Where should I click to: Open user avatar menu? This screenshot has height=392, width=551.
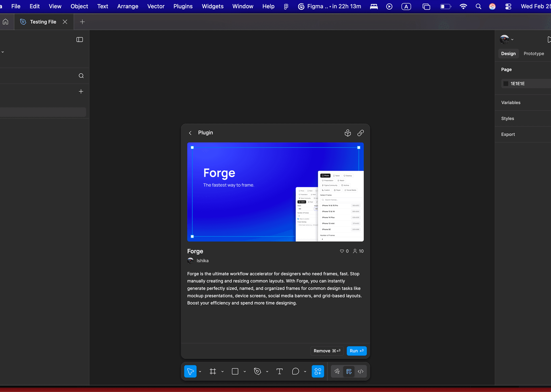click(x=506, y=39)
